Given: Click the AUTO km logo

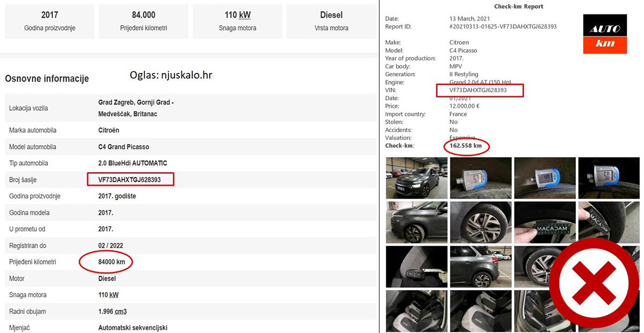Looking at the screenshot, I should pyautogui.click(x=605, y=34).
